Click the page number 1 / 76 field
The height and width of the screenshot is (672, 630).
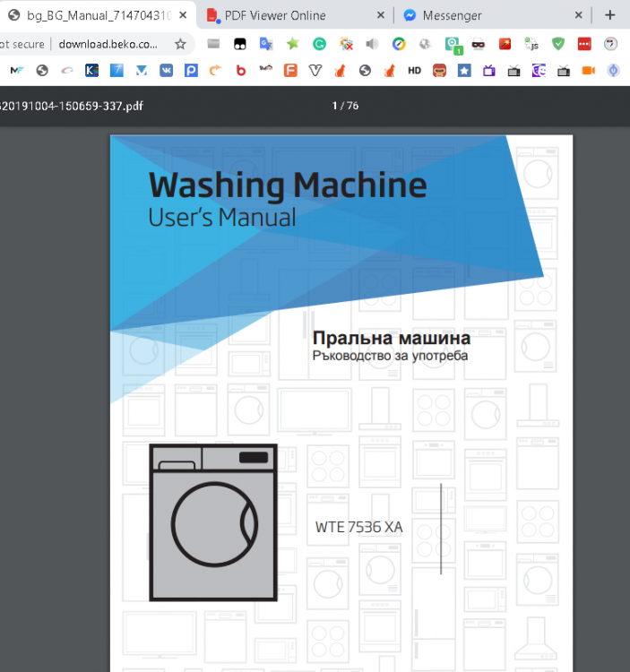(345, 106)
